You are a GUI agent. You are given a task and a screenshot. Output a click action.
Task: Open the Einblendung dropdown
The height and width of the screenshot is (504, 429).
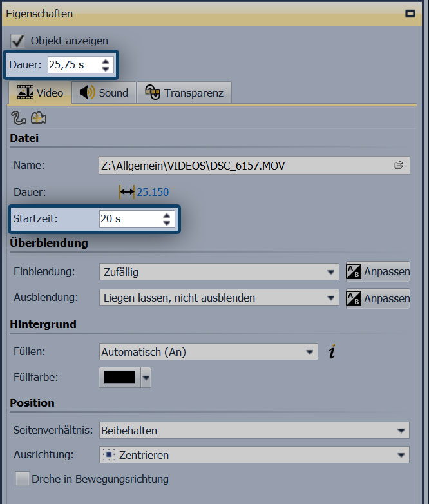[x=219, y=272]
